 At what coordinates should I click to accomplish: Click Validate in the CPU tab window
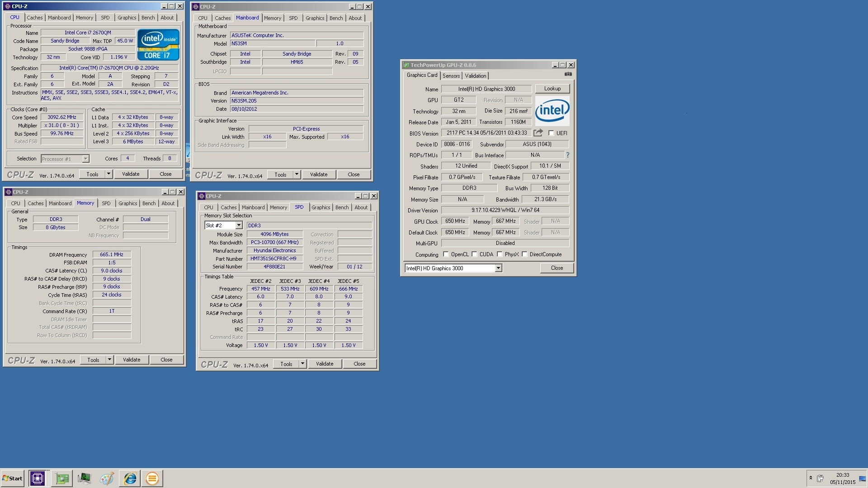point(131,174)
